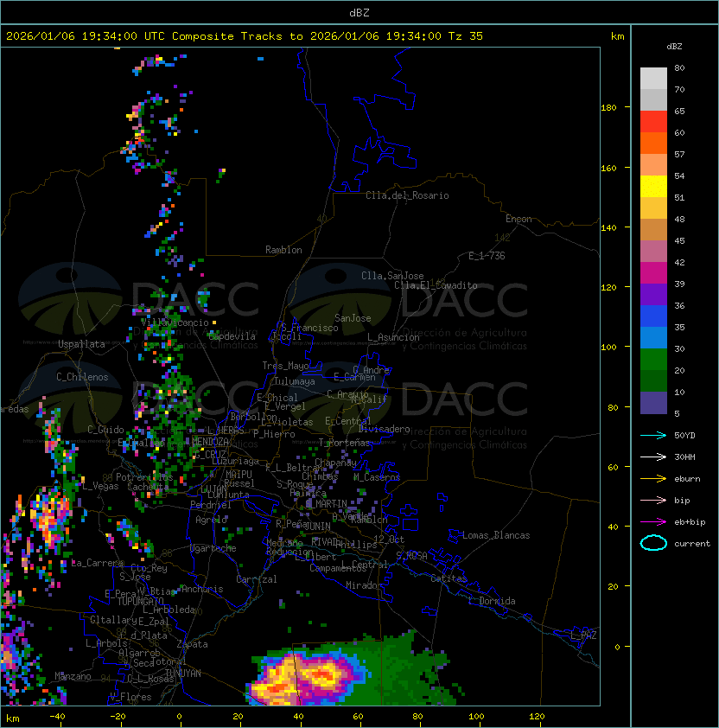
Task: Pick the red swatch in dBZ legend
Action: [653, 121]
